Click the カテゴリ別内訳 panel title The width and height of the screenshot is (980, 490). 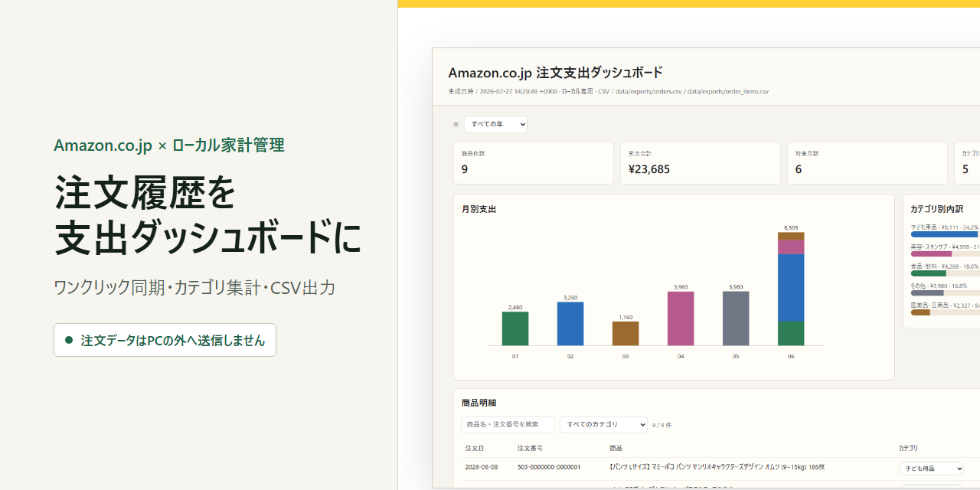(x=936, y=208)
